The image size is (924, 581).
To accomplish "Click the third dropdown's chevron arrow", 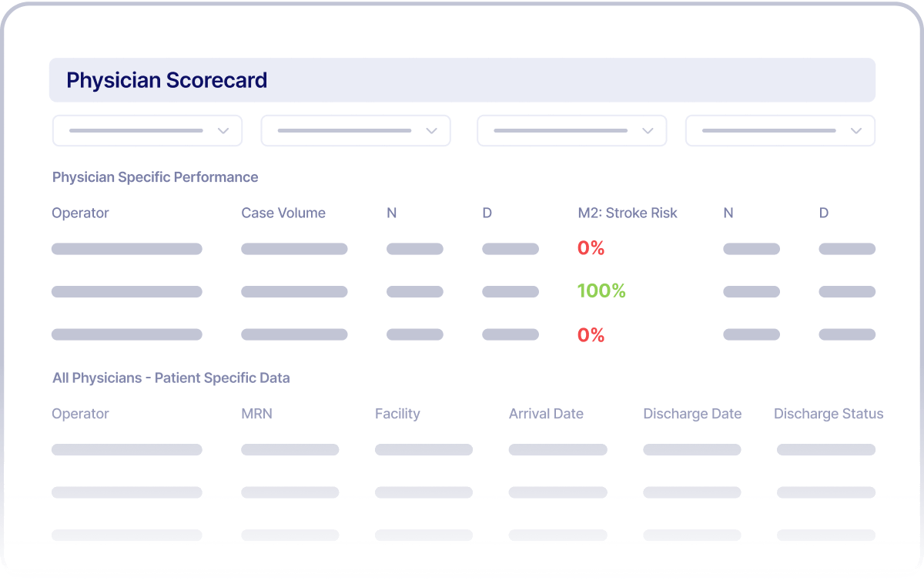I will tap(648, 130).
